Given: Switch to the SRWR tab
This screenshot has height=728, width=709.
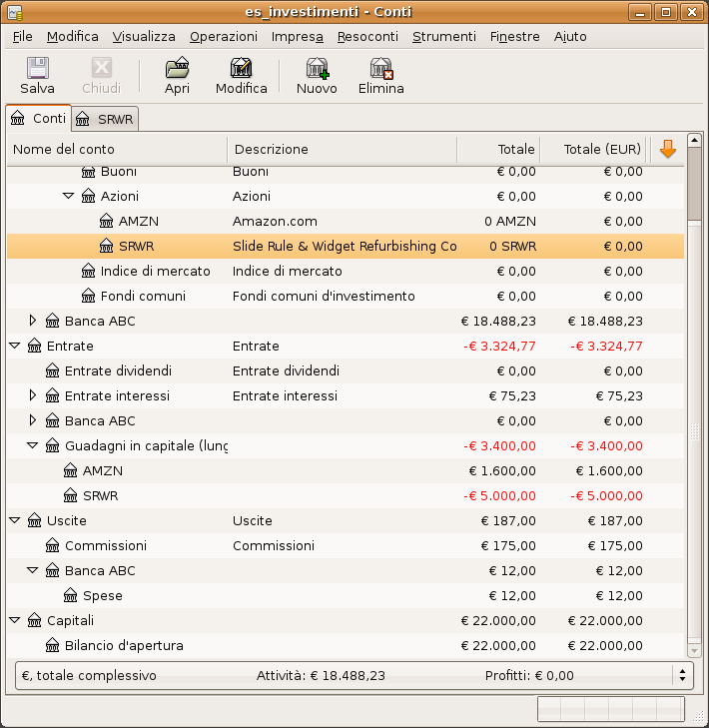Looking at the screenshot, I should pos(106,119).
